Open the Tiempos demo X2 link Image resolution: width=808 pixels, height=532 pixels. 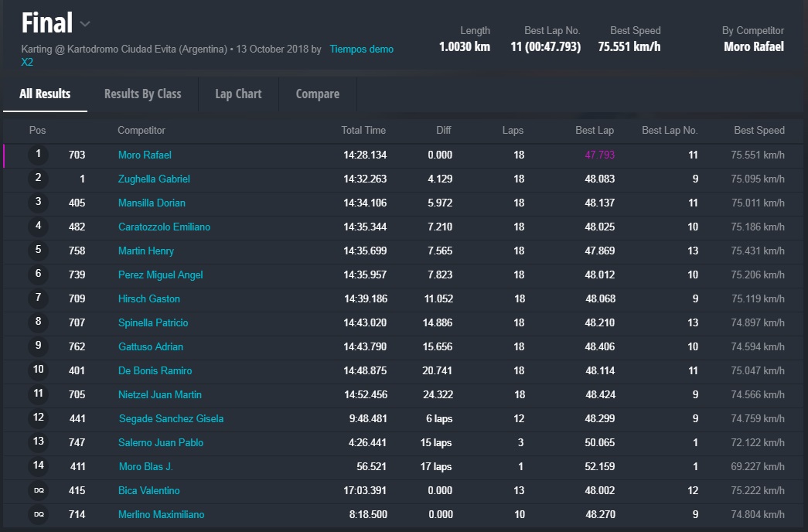point(360,49)
